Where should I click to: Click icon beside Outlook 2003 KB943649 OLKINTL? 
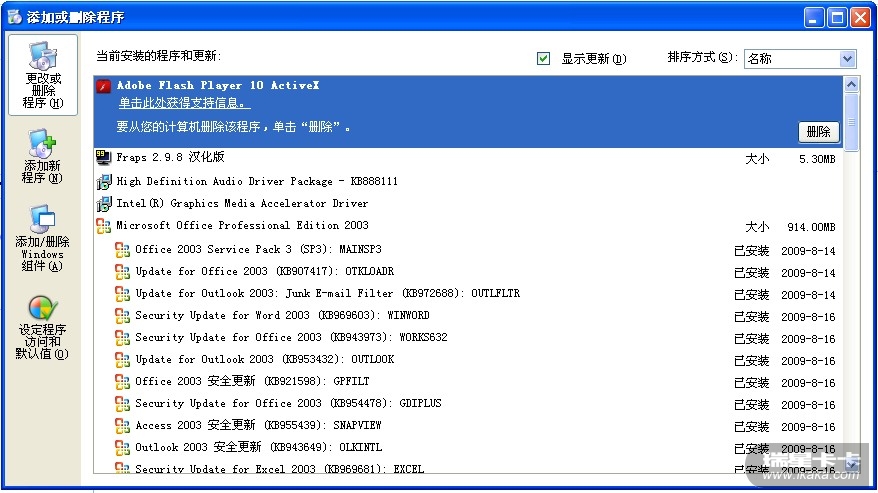[x=122, y=448]
